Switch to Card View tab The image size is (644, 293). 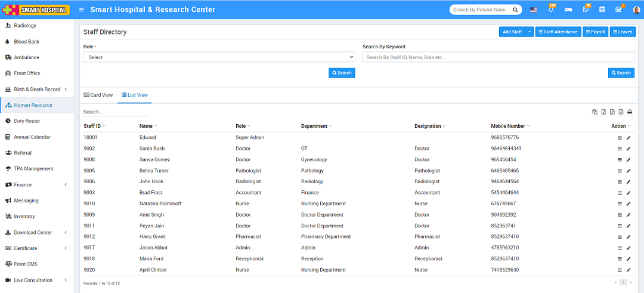(x=98, y=95)
